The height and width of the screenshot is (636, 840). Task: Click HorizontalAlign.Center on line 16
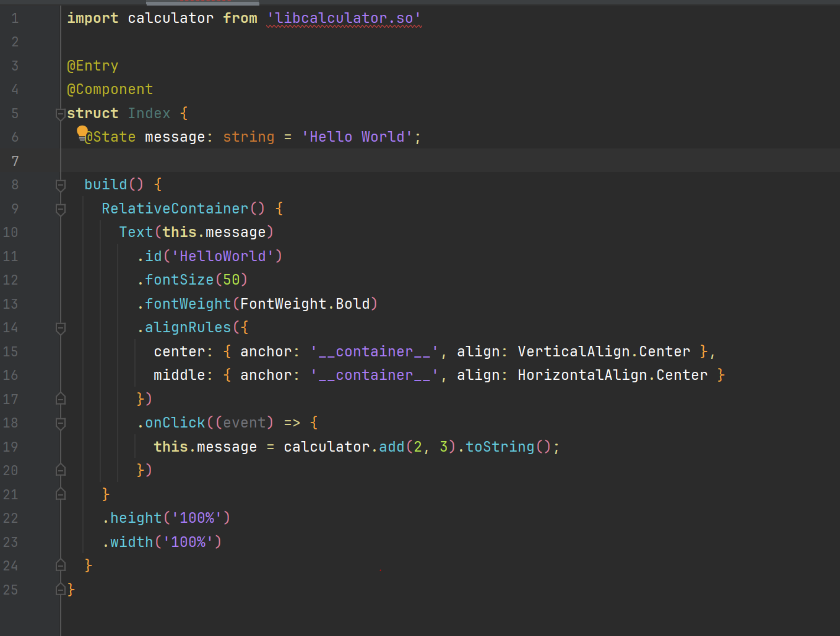tap(613, 376)
